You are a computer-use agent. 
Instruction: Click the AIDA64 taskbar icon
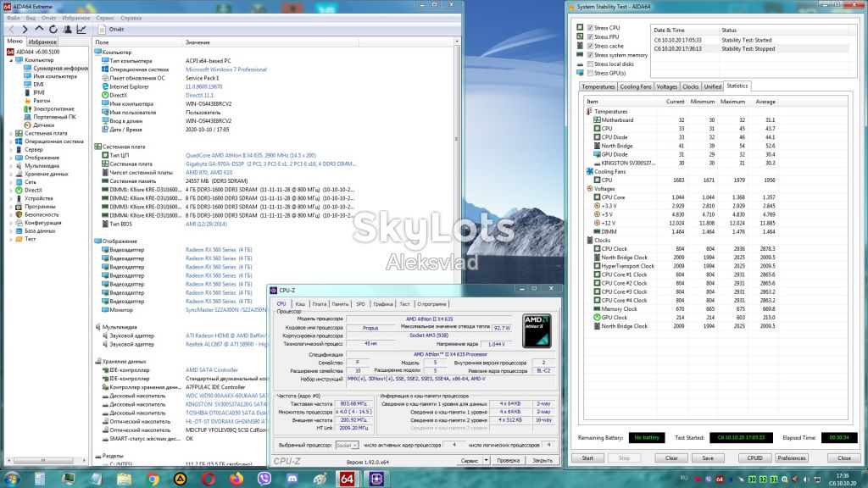(347, 479)
